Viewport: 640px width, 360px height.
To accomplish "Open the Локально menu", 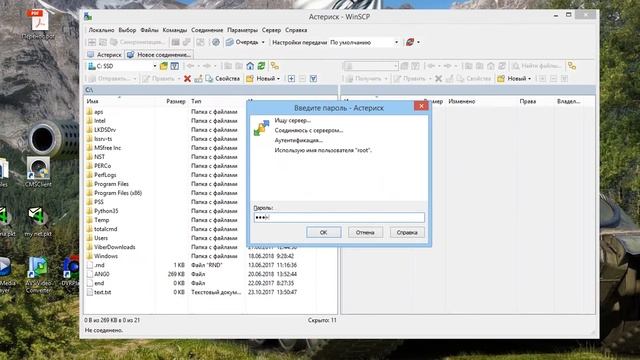I will 101,30.
